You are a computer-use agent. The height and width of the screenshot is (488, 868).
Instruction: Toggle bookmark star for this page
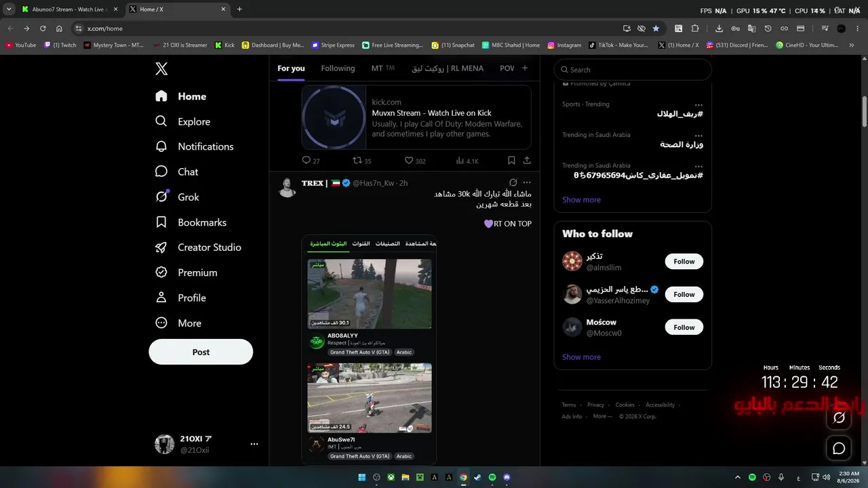(656, 28)
